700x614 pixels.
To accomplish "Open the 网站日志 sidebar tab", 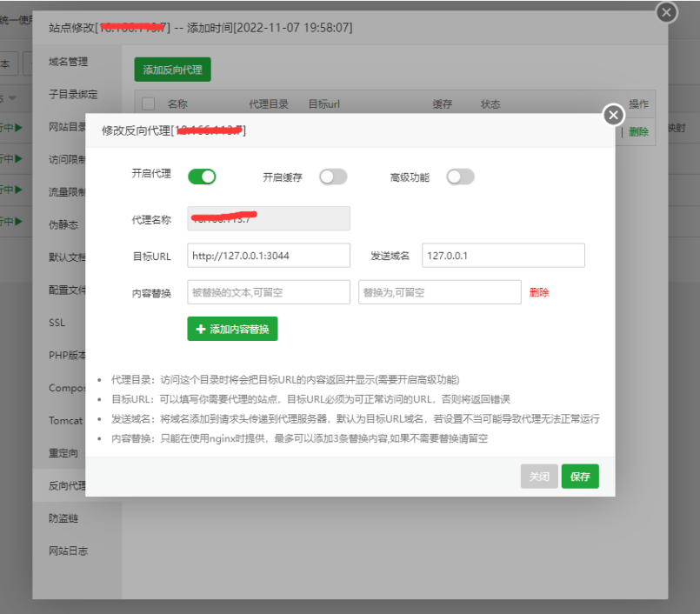I will click(69, 551).
